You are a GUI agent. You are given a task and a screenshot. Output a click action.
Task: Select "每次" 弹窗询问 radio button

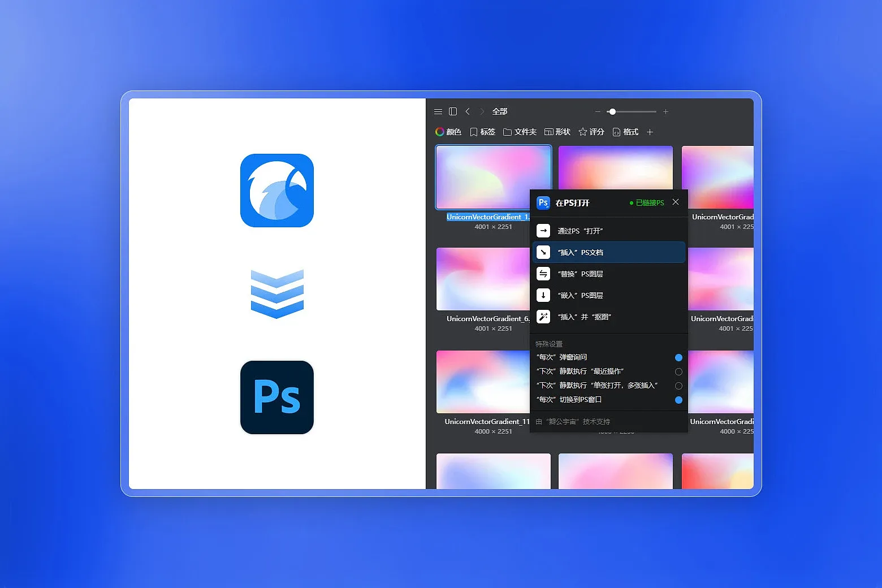click(678, 357)
